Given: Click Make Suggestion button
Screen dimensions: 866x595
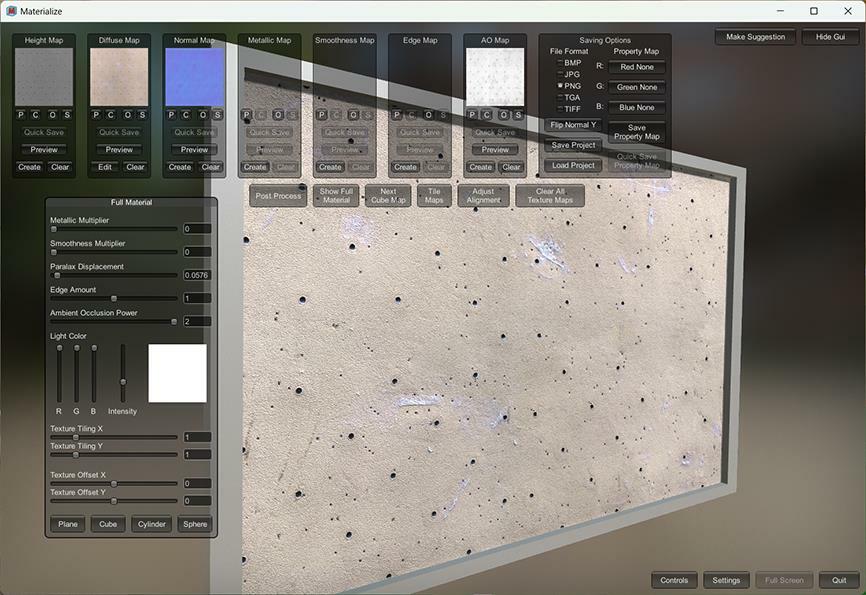Looking at the screenshot, I should click(755, 37).
